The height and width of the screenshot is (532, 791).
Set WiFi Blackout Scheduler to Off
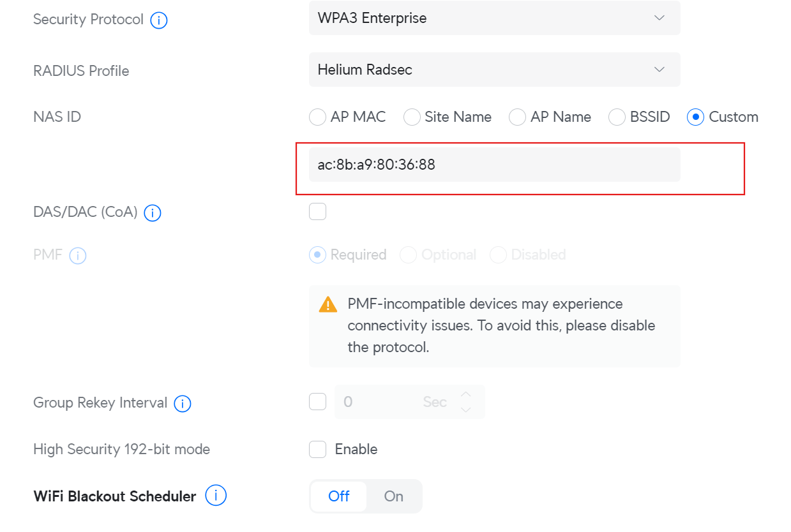point(339,496)
